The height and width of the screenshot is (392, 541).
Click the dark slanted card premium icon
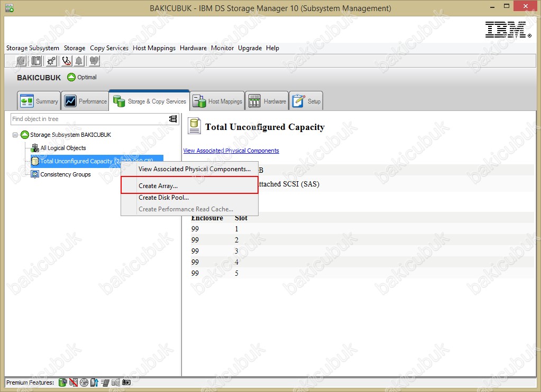pos(105,382)
